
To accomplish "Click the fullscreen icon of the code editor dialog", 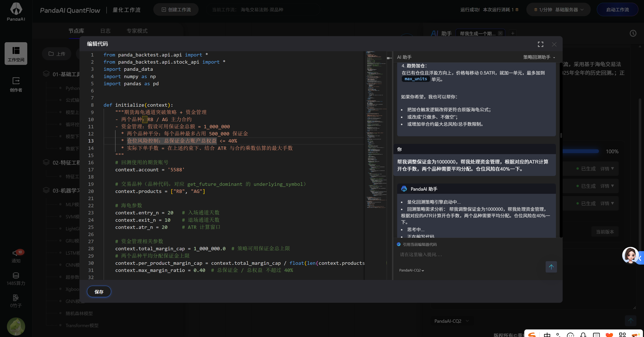I will (540, 44).
